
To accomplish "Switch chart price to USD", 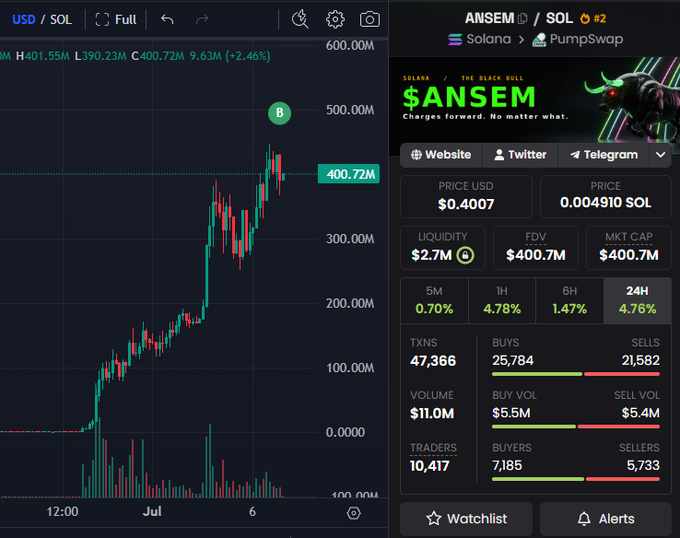I will (24, 20).
